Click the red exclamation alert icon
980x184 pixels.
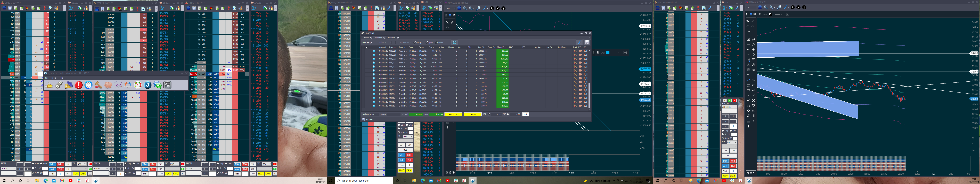78,85
